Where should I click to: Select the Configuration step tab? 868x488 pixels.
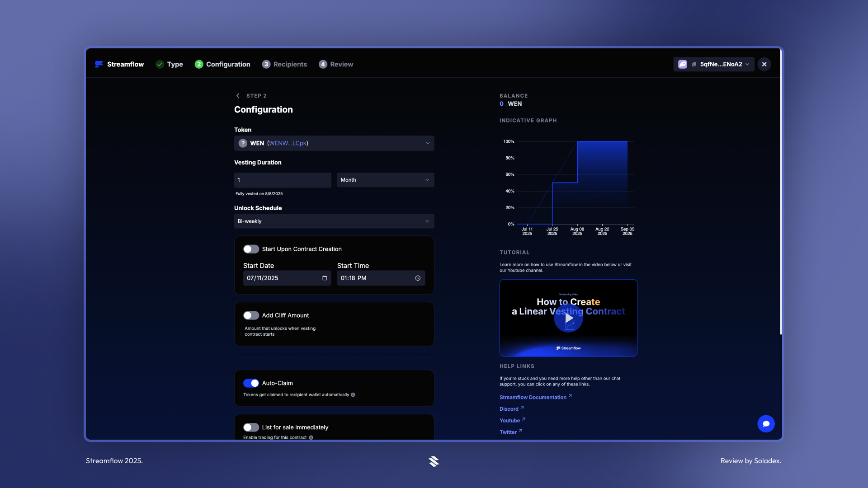click(222, 64)
